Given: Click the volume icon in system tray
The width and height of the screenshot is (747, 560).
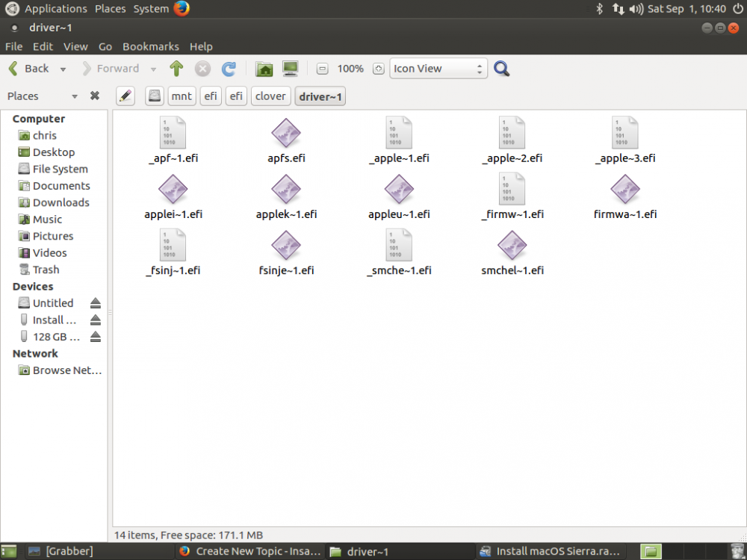Looking at the screenshot, I should 636,8.
